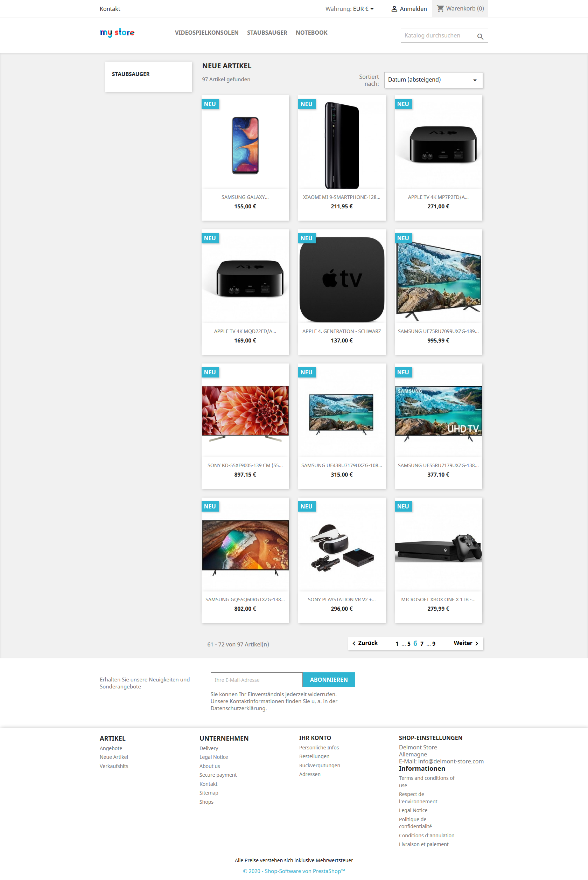Click the Zurück left chevron
The image size is (588, 880).
click(354, 643)
